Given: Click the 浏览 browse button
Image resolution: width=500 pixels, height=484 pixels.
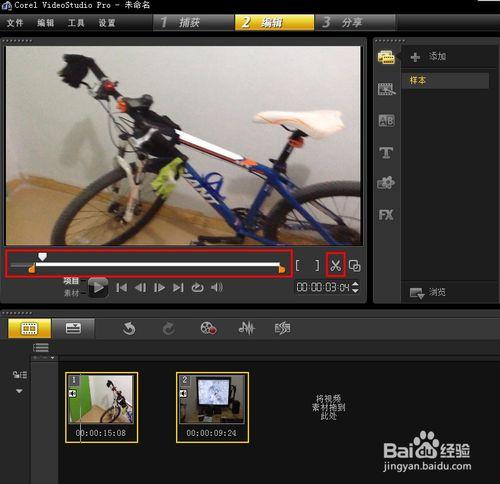Looking at the screenshot, I should [x=428, y=292].
